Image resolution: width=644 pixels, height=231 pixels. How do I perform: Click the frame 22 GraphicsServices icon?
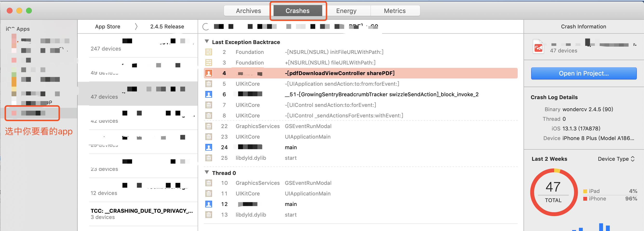click(x=209, y=126)
